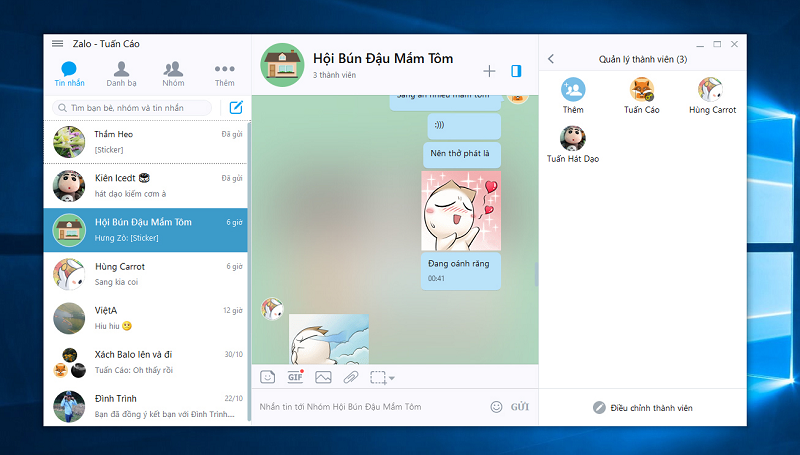
Task: Focus the search friends and messages field
Action: pos(133,108)
